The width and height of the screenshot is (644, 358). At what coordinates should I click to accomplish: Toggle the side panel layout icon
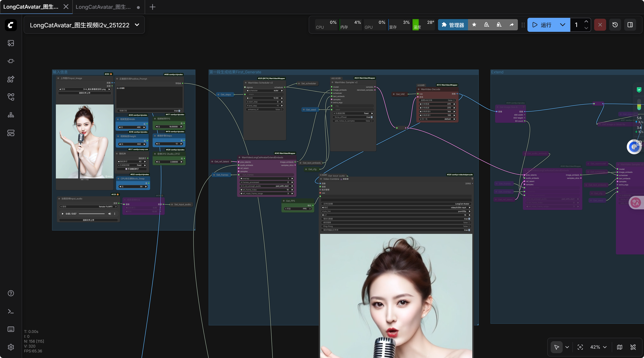(x=630, y=25)
